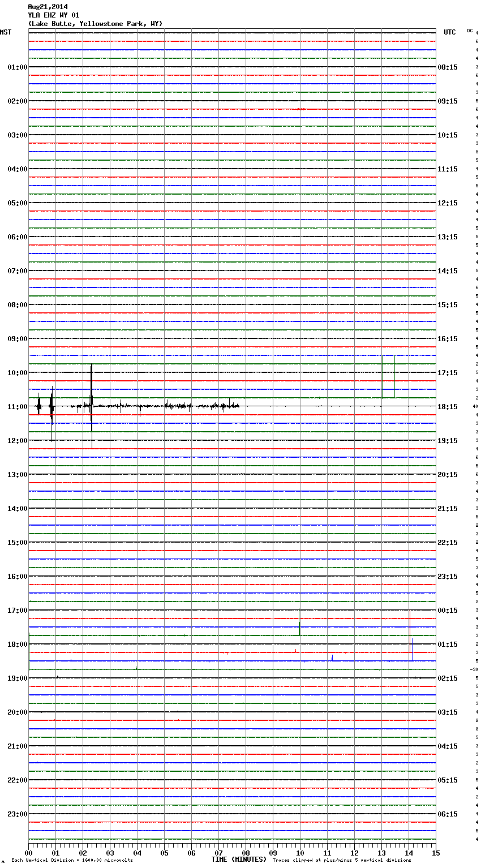Viewport: 481px width, 868px height.
Task: Select the 17:00 MST row label
Action: (x=17, y=611)
